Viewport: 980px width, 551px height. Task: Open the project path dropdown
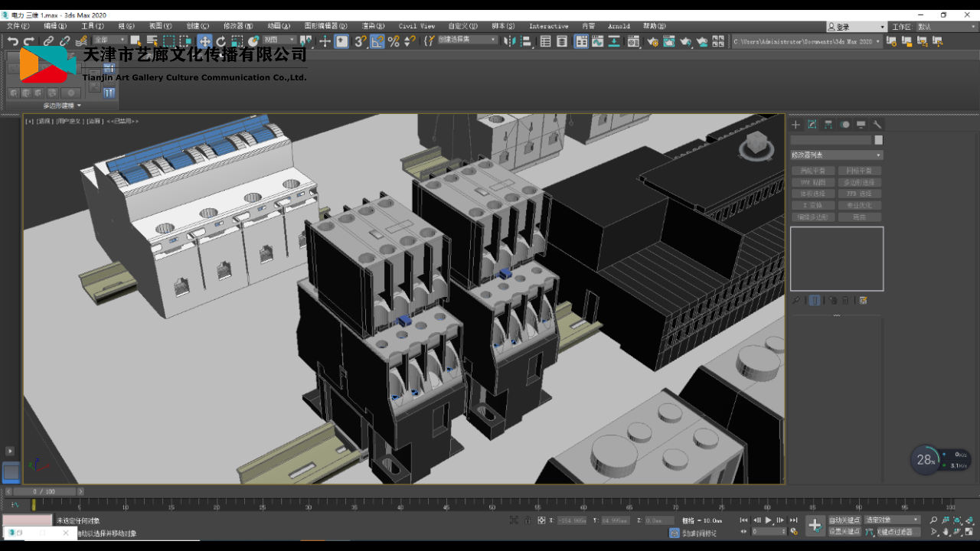807,41
